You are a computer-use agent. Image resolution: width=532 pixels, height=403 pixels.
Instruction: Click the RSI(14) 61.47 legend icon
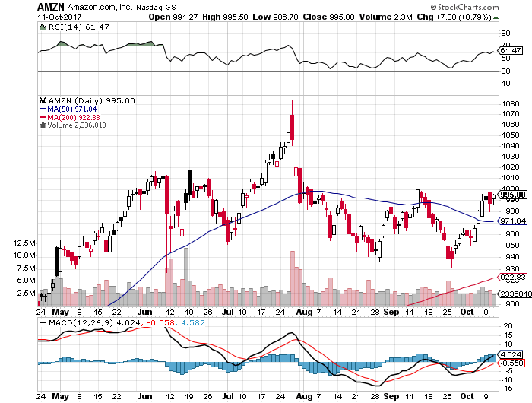click(43, 27)
